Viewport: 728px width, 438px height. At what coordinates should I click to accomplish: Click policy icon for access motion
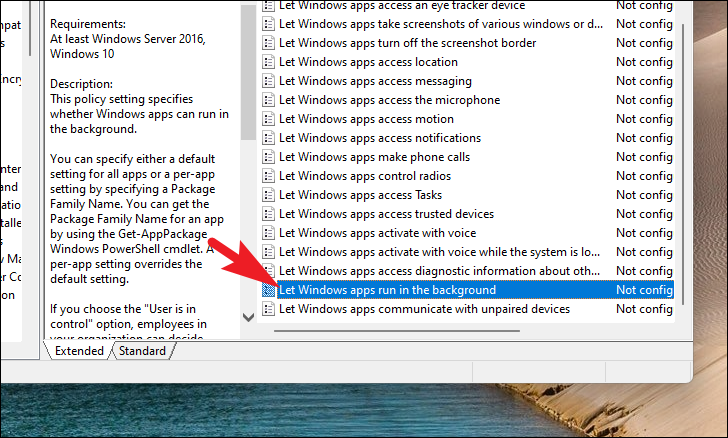[268, 119]
